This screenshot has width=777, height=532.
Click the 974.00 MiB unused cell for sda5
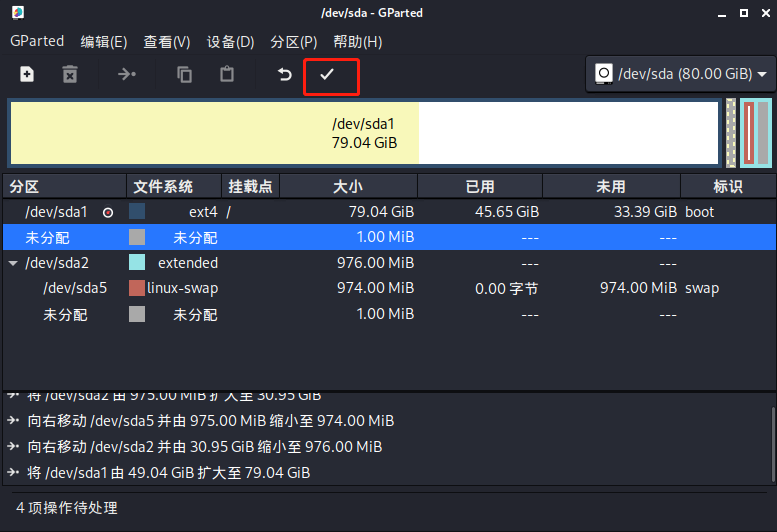[x=638, y=288]
